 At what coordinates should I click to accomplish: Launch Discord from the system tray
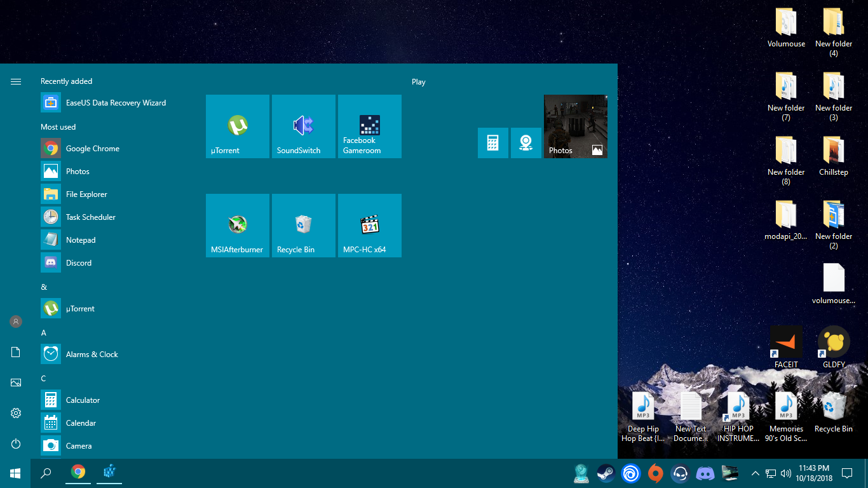pyautogui.click(x=705, y=473)
